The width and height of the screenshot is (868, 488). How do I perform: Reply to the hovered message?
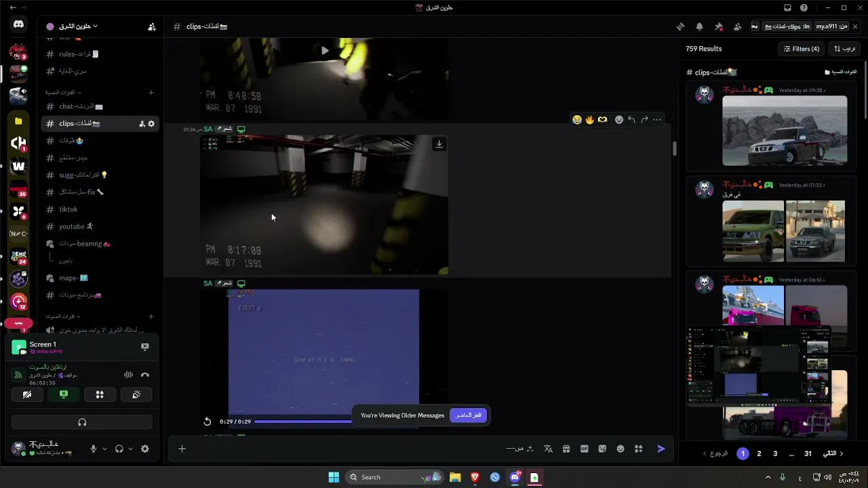point(631,119)
